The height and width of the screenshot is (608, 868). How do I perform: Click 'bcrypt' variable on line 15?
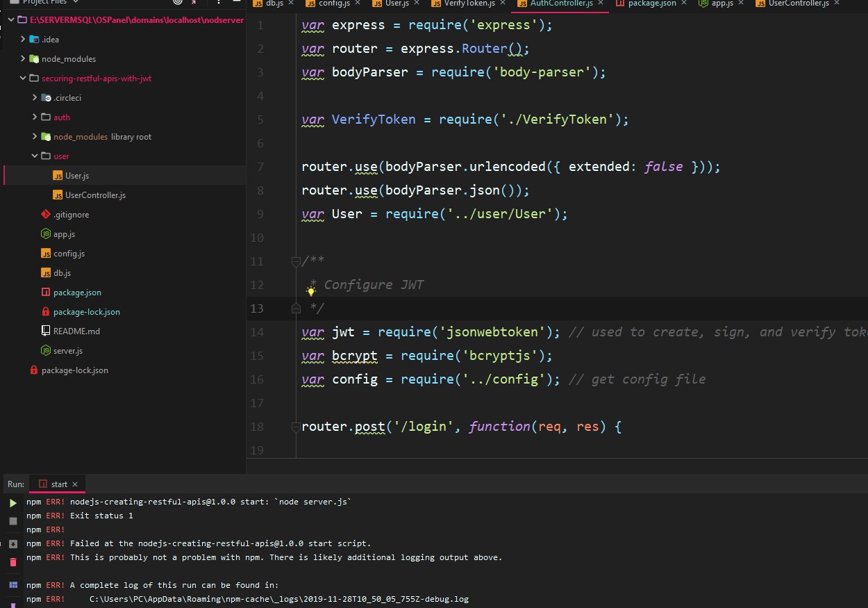[355, 356]
